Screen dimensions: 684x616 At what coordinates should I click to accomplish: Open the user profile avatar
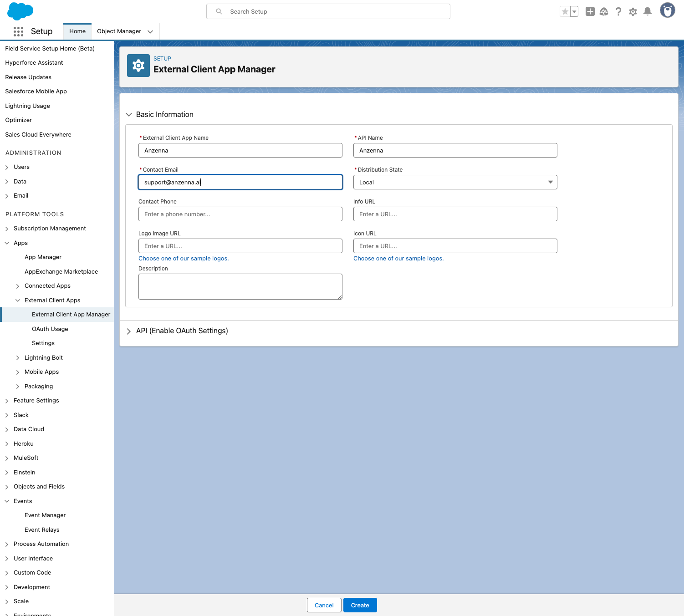pos(667,10)
